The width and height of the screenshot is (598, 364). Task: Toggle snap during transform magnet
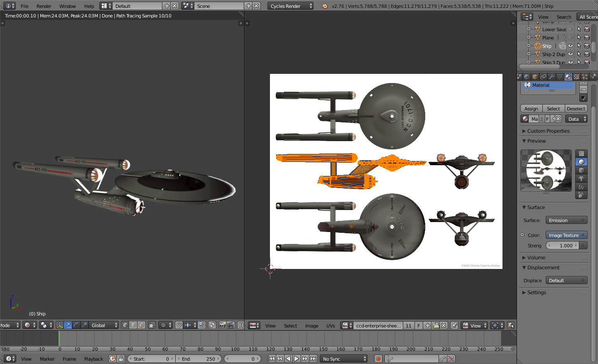coord(179,325)
